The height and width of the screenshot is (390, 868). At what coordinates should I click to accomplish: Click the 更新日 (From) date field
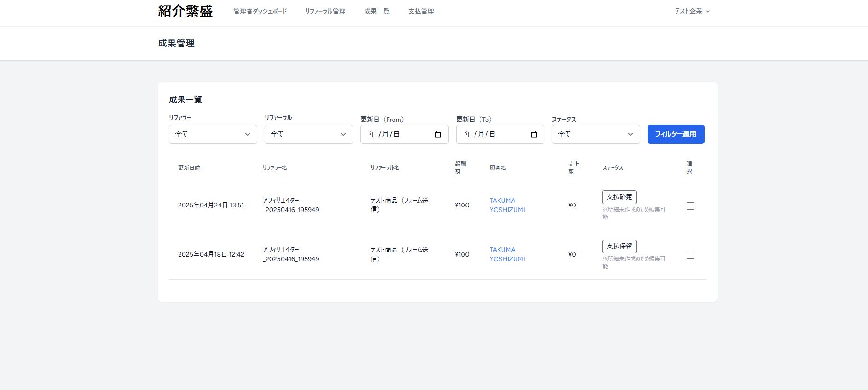point(405,134)
